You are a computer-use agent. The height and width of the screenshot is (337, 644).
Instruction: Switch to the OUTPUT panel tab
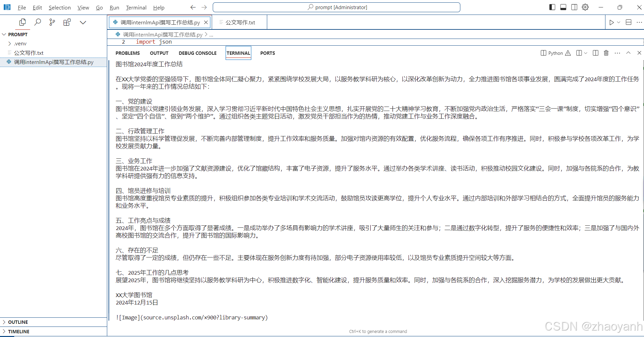159,53
